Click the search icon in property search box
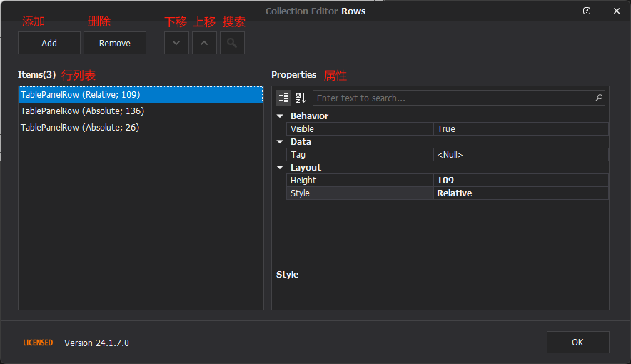 point(599,98)
